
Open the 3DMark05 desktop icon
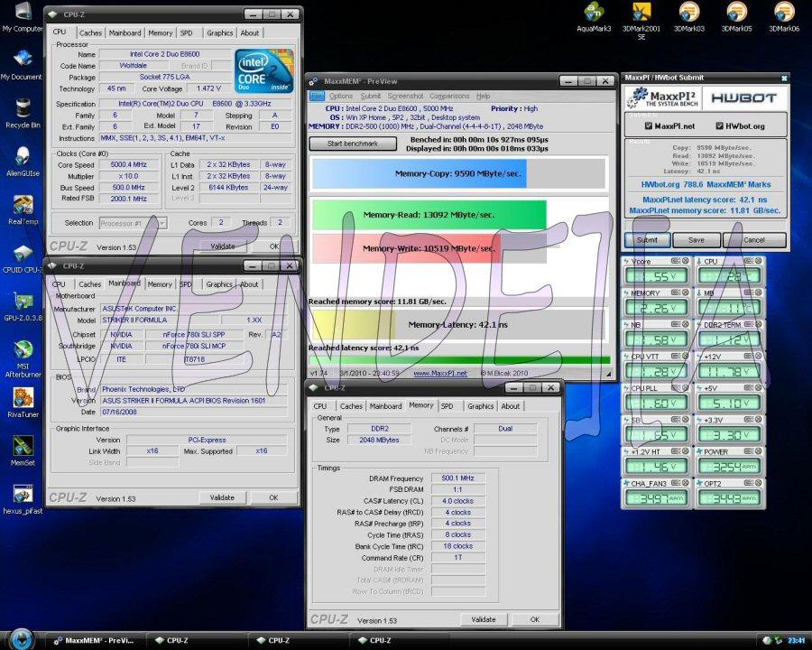coord(736,16)
